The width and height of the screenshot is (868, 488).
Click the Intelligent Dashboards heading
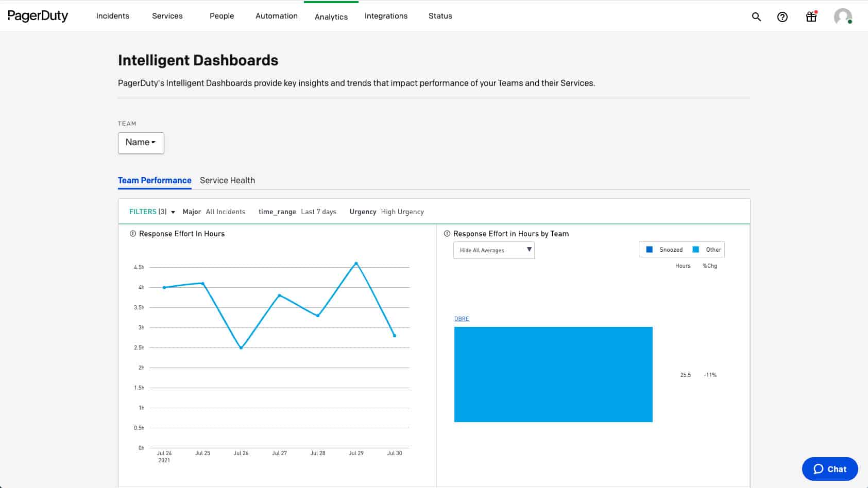tap(198, 60)
